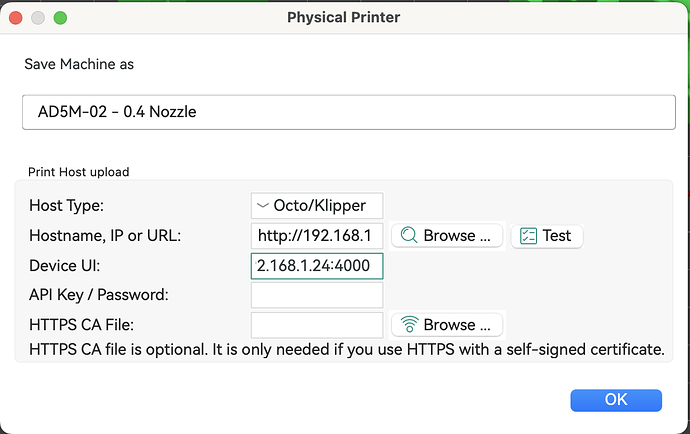Image resolution: width=690 pixels, height=434 pixels.
Task: Click the wireless icon on HTTPS CA Browse
Action: pyautogui.click(x=408, y=325)
